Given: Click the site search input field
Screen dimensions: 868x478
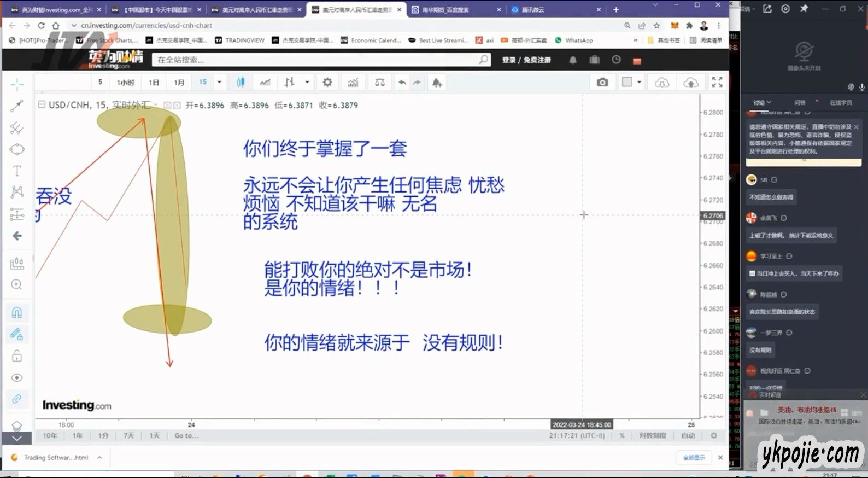Looking at the screenshot, I should pos(317,60).
